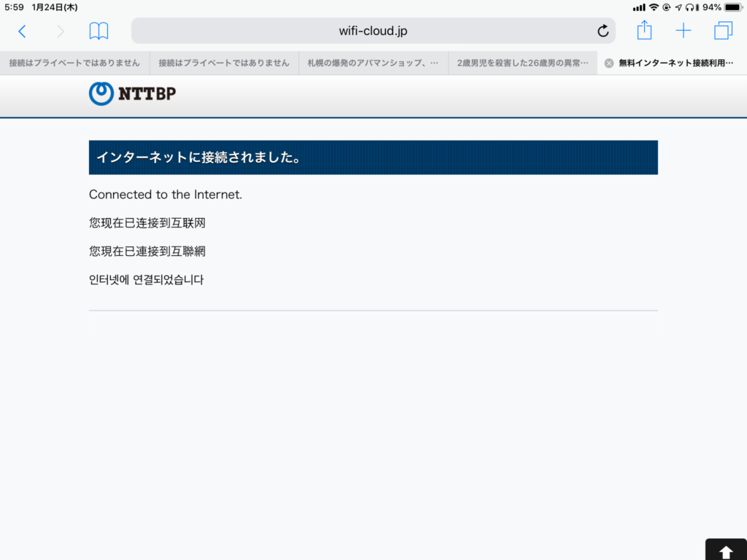Screen dimensions: 747x560
Task: Click the インターネットに接続されました banner
Action: click(x=373, y=157)
